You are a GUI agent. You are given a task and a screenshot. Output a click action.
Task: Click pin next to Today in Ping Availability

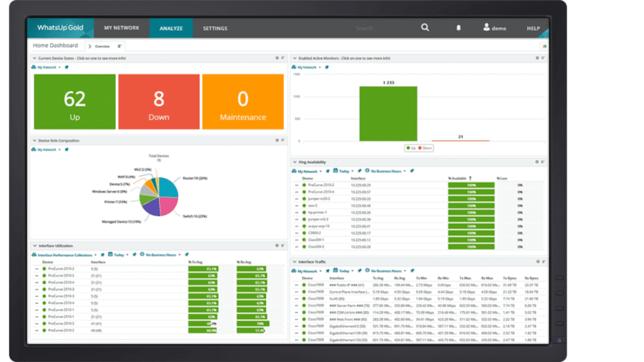tap(359, 171)
